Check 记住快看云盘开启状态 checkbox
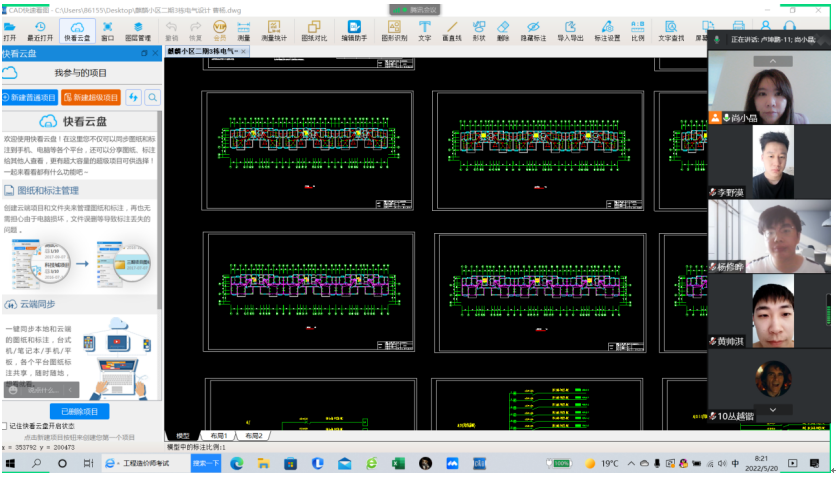This screenshot has width=836, height=477. (5, 426)
